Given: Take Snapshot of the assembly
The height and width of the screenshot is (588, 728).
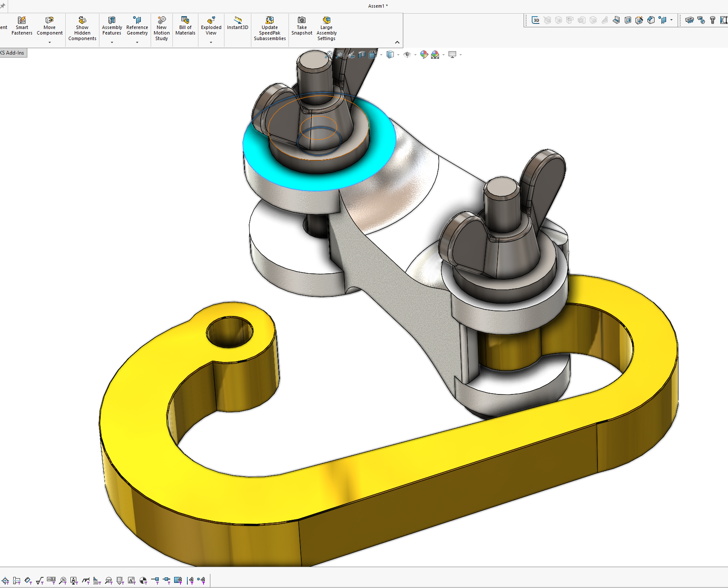Looking at the screenshot, I should tap(302, 26).
